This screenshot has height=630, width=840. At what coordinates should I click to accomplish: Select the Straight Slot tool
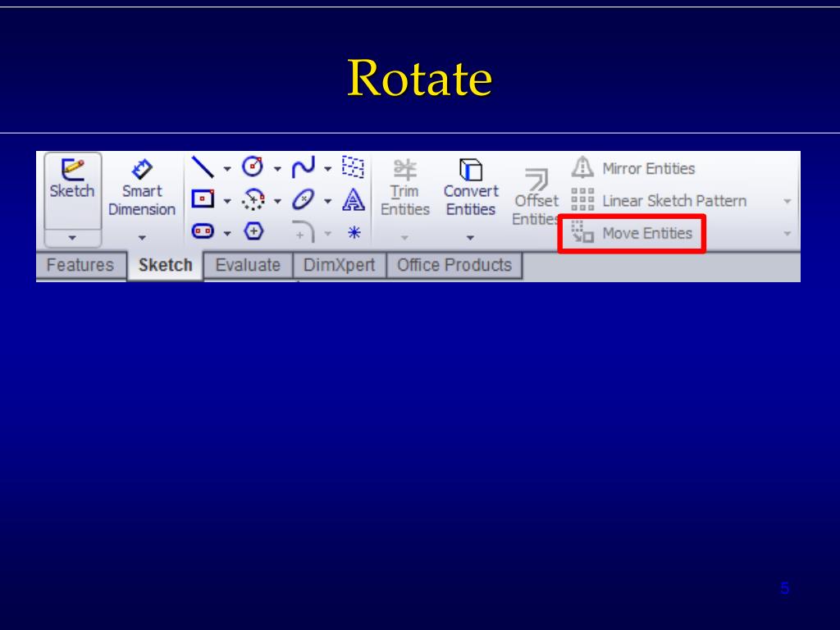click(x=203, y=231)
